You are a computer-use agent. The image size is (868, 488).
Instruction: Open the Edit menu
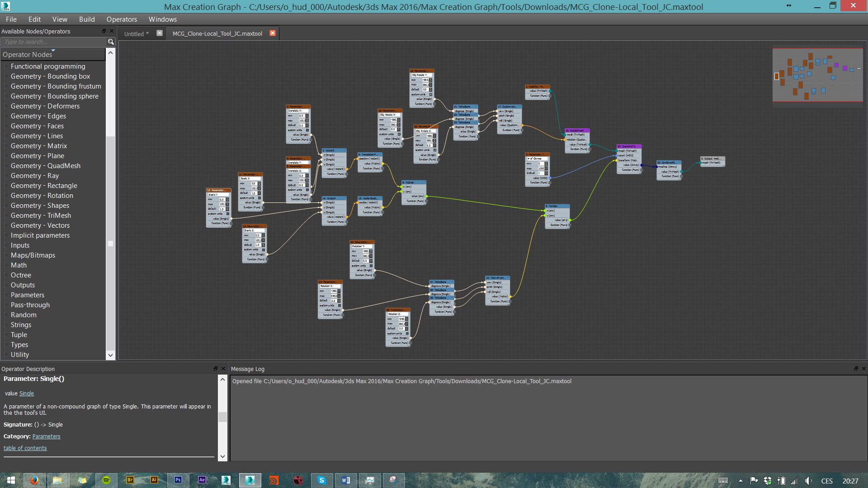point(34,19)
